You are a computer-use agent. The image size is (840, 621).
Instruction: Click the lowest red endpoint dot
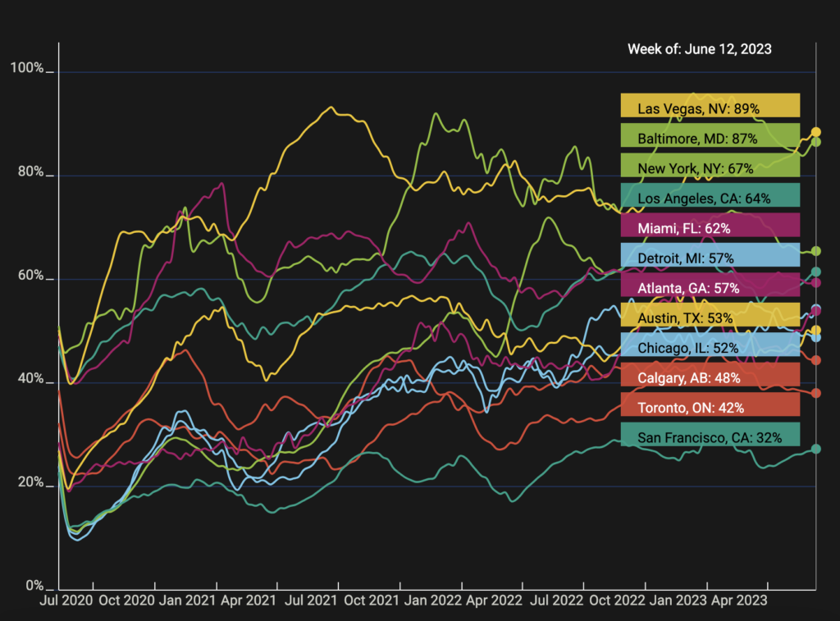[x=815, y=393]
